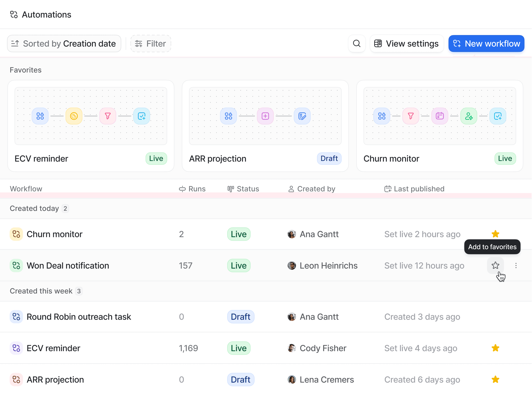
Task: Click the person assignment node in Churn monitor card
Action: pos(469,116)
